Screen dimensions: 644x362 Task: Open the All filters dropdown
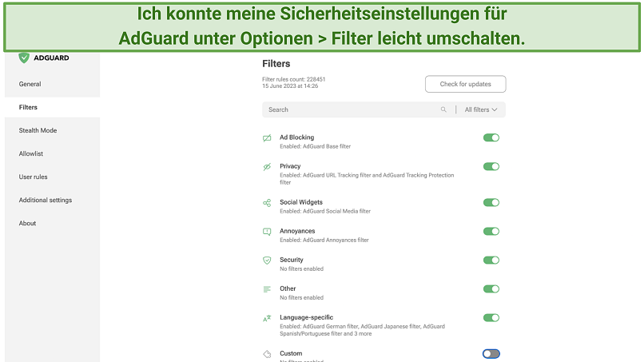pyautogui.click(x=481, y=109)
